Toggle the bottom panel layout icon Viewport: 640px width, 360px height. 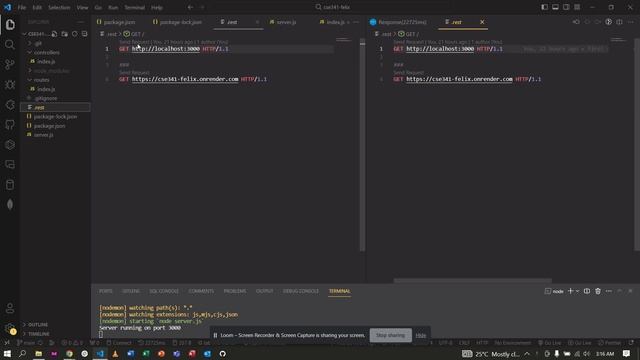pyautogui.click(x=555, y=7)
